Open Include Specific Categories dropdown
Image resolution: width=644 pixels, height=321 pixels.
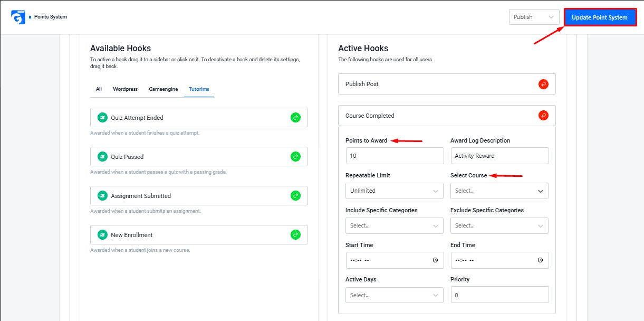click(x=395, y=225)
